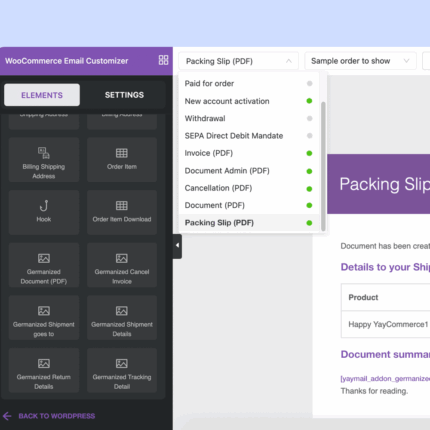Click the WooCommerce Email Customizer title
Image resolution: width=430 pixels, height=430 pixels.
67,61
